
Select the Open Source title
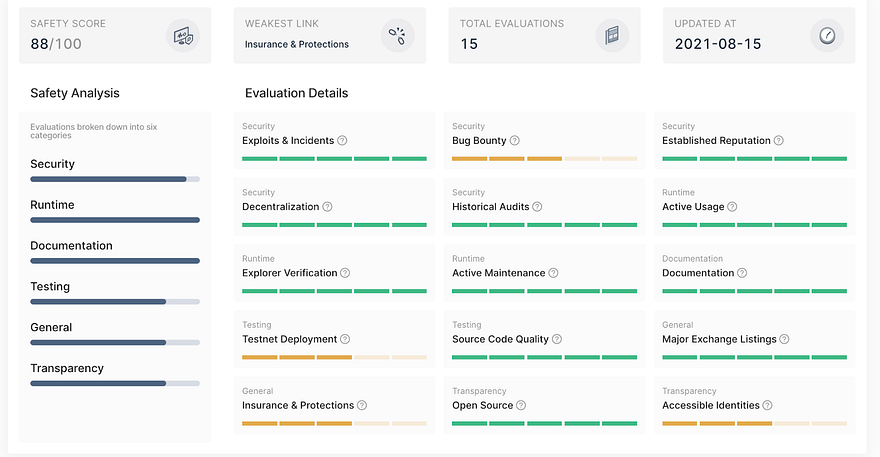coord(483,405)
